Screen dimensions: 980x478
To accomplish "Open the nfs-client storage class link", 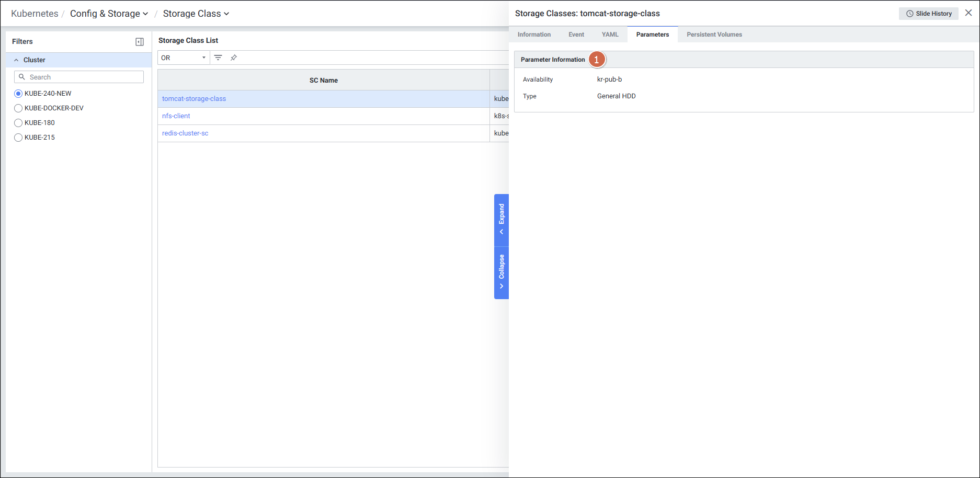I will (176, 116).
